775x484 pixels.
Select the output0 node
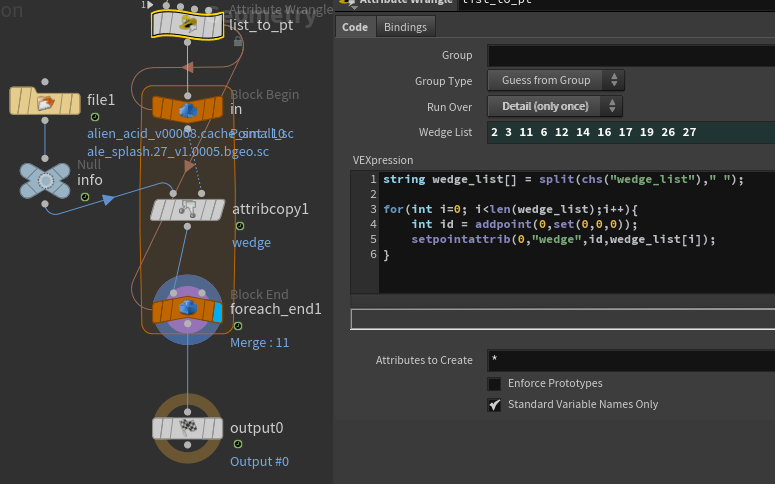187,428
